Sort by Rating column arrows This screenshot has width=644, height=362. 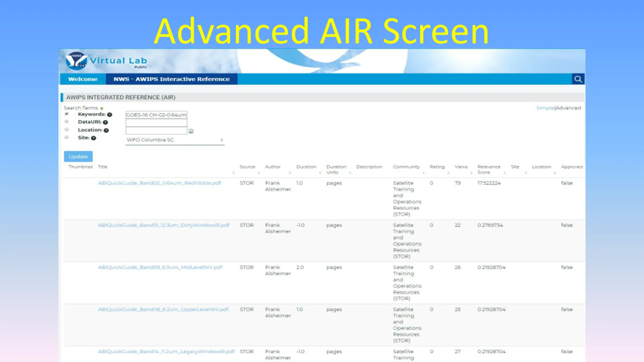point(448,173)
